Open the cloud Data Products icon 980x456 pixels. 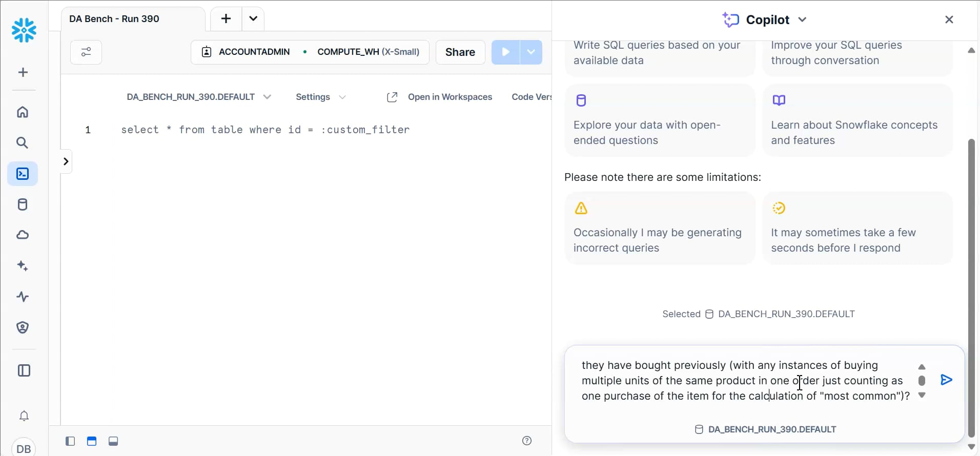click(x=23, y=235)
